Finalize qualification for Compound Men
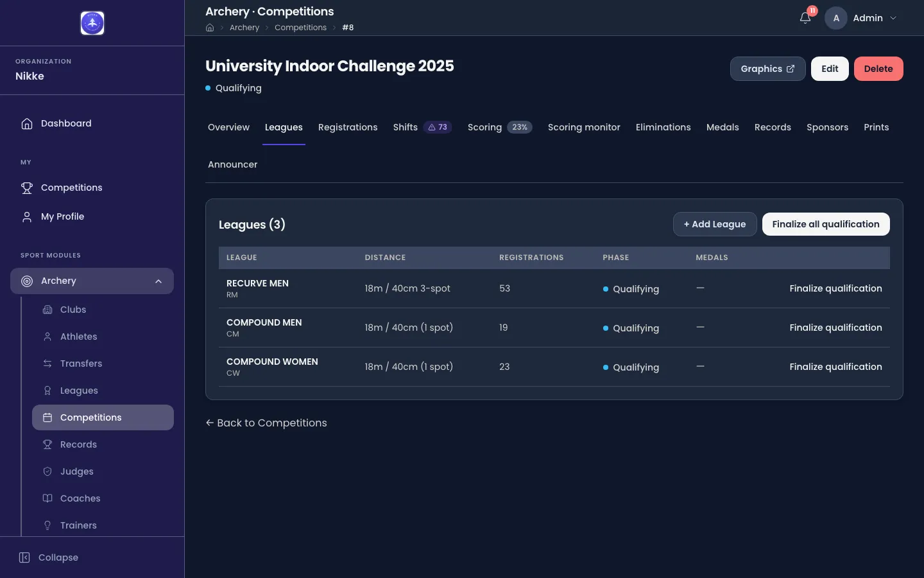Screen dimensions: 924x578 [835, 328]
